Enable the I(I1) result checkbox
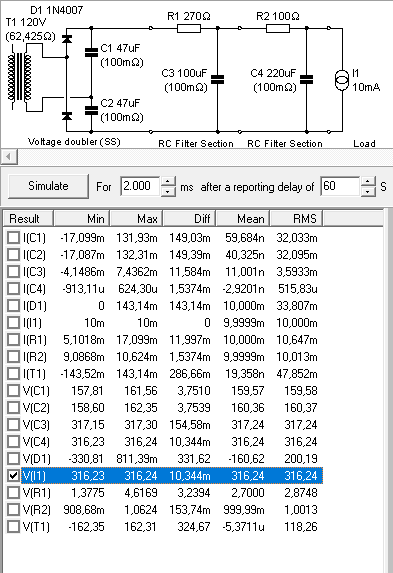393x573 pixels. (14, 323)
